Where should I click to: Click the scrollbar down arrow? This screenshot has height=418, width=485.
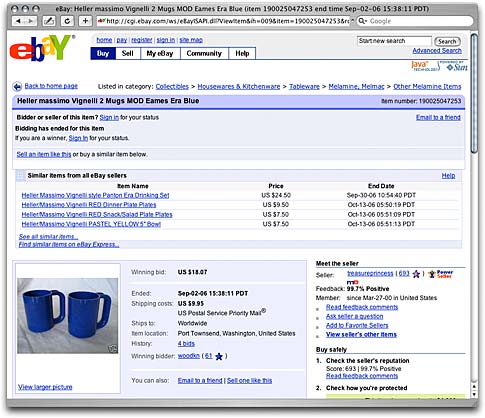(x=474, y=394)
